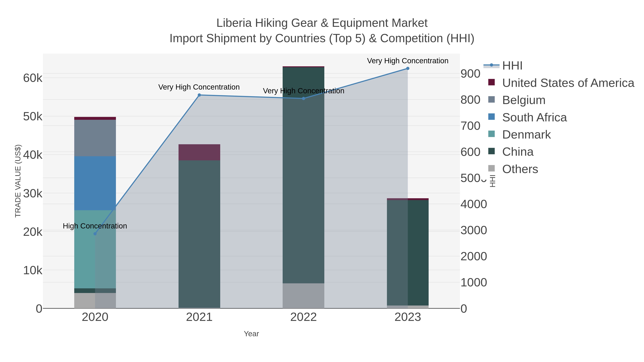
Task: Click the Others gray legend swatch
Action: tap(492, 168)
